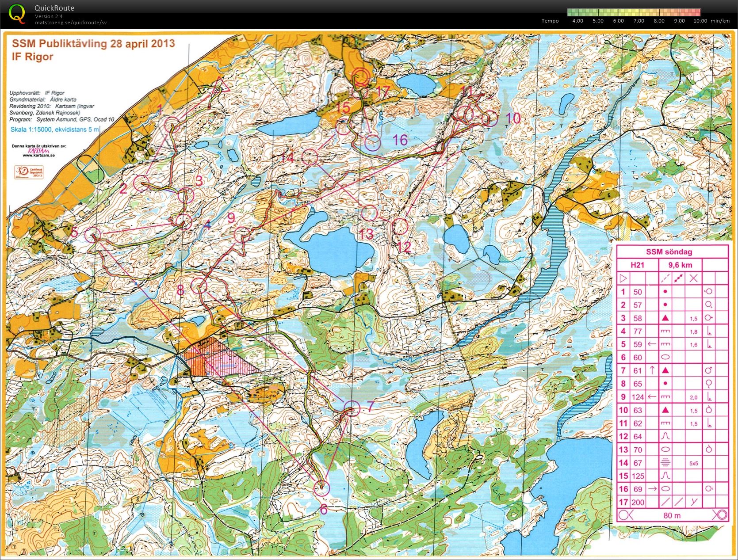Click the QuickRoute title text
This screenshot has height=560, width=738.
pos(54,8)
